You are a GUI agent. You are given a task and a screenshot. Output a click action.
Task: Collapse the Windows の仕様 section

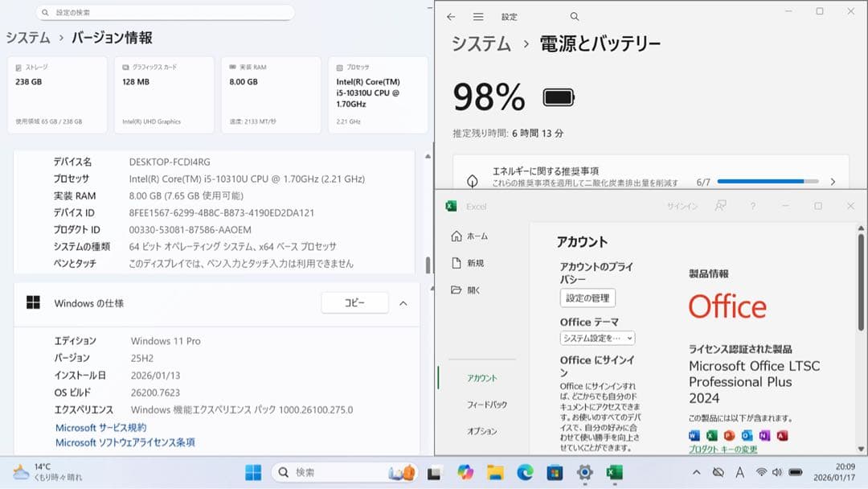click(x=403, y=302)
